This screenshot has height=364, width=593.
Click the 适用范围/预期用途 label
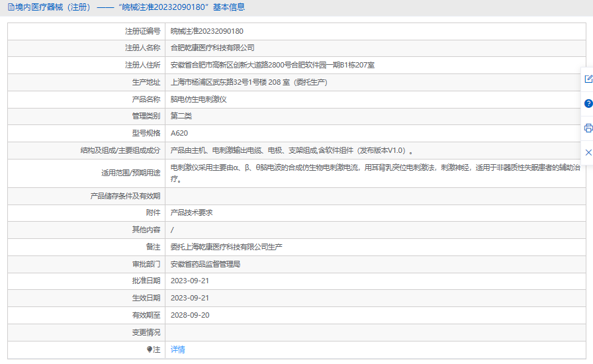click(131, 173)
